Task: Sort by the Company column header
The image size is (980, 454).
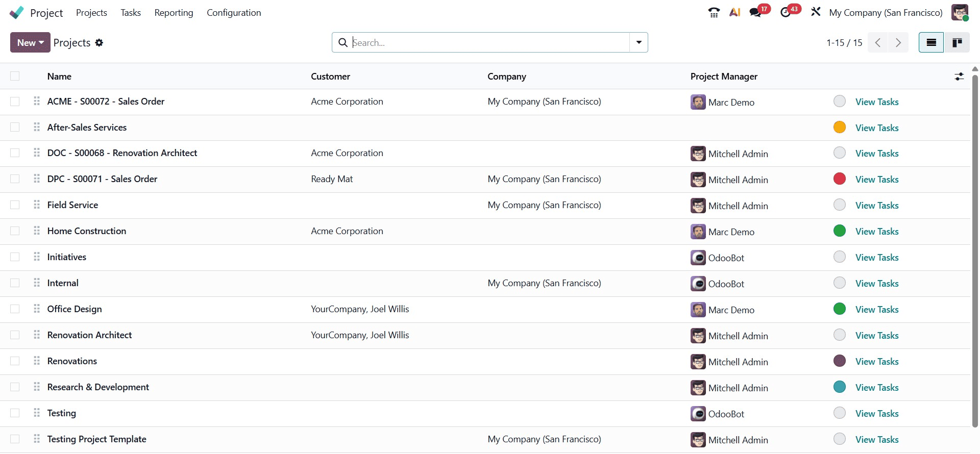Action: click(x=506, y=77)
